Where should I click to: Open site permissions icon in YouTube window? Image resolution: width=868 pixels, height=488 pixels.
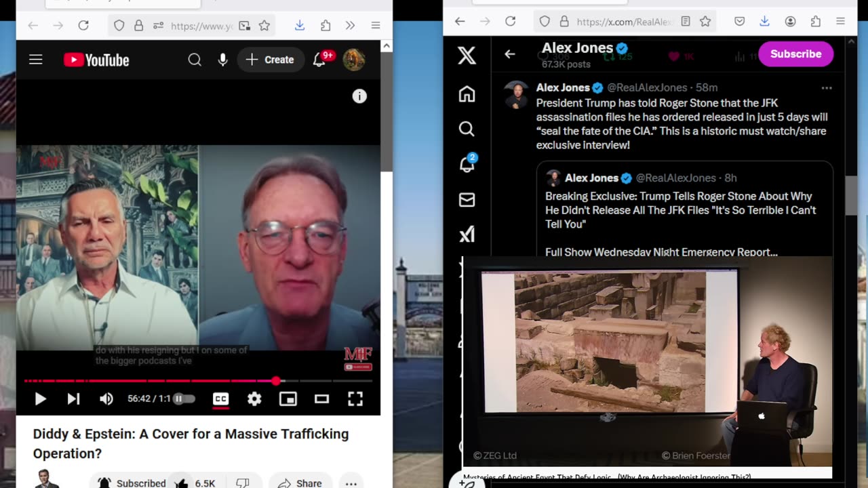point(158,26)
